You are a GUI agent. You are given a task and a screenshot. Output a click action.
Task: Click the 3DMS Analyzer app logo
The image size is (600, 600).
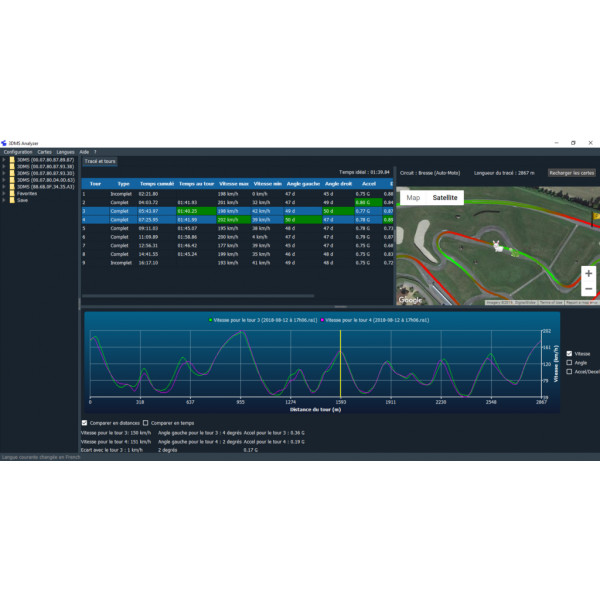click(x=4, y=143)
